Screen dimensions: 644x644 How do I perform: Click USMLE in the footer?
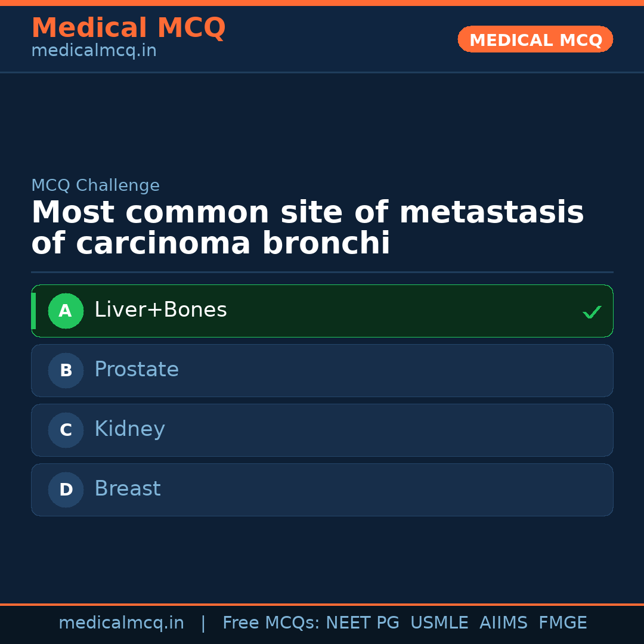click(x=439, y=623)
